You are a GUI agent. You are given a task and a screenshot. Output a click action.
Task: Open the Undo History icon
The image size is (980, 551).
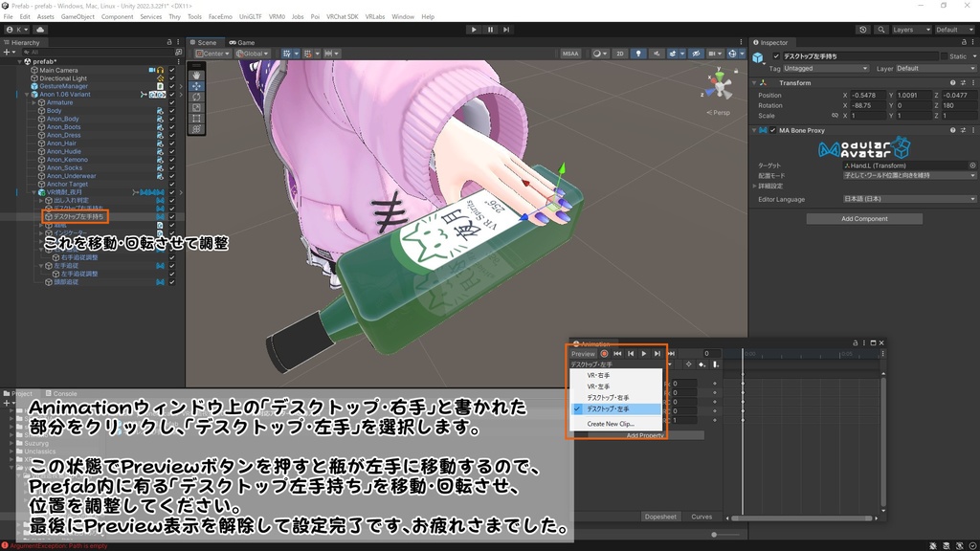point(863,30)
